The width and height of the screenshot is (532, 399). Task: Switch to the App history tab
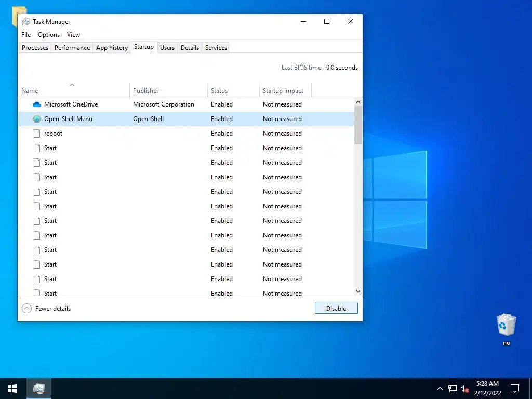click(112, 48)
